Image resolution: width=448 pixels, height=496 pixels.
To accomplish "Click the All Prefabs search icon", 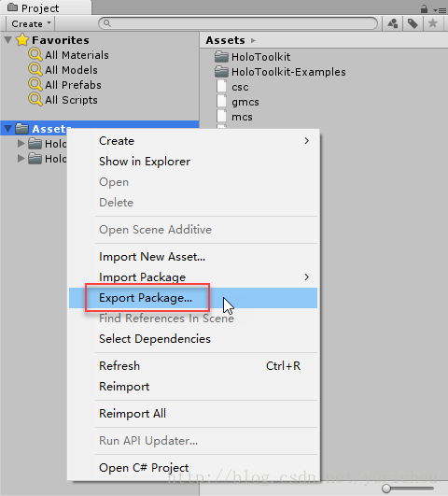I will click(x=35, y=85).
